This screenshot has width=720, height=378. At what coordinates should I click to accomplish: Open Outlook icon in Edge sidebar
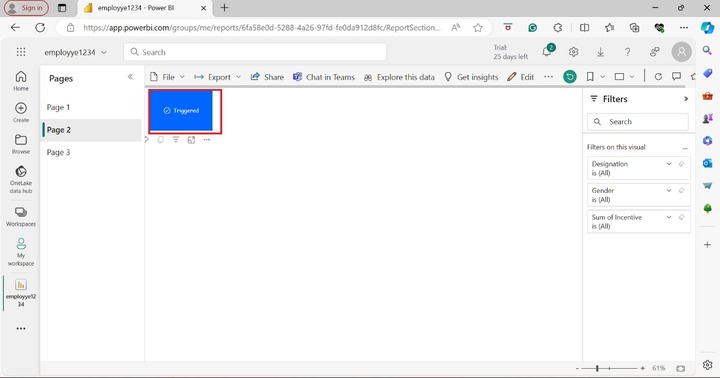coord(707,163)
